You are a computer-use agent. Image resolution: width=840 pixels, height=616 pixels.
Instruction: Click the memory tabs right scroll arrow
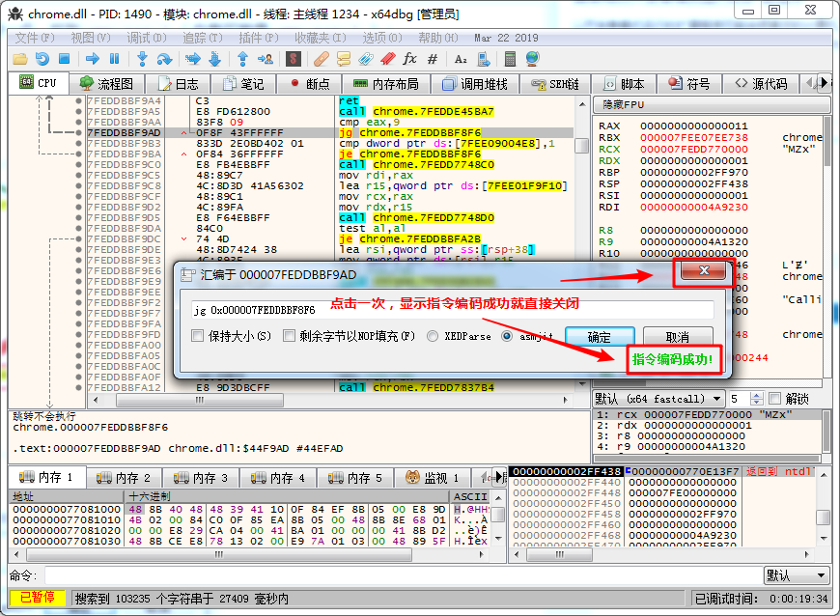pyautogui.click(x=499, y=476)
